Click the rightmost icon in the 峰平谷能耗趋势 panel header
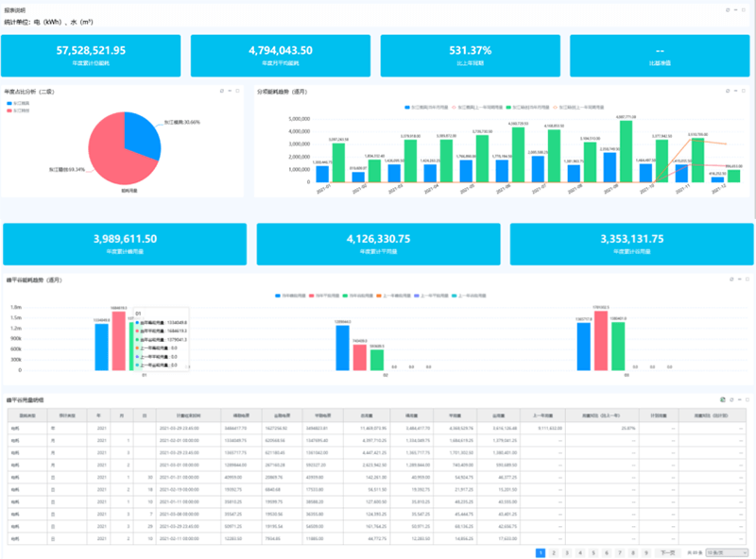Viewport: 756px width, 559px height. click(750, 279)
